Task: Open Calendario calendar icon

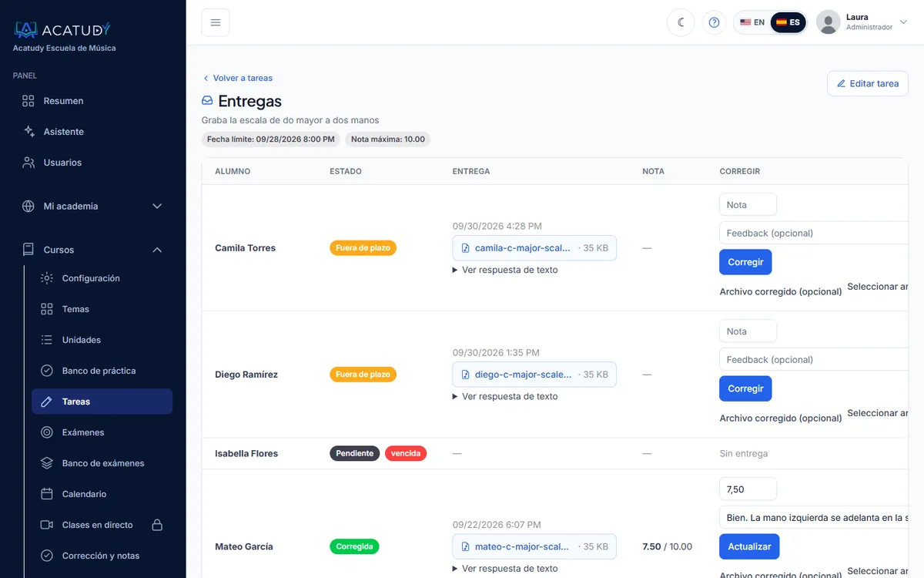Action: pyautogui.click(x=47, y=494)
